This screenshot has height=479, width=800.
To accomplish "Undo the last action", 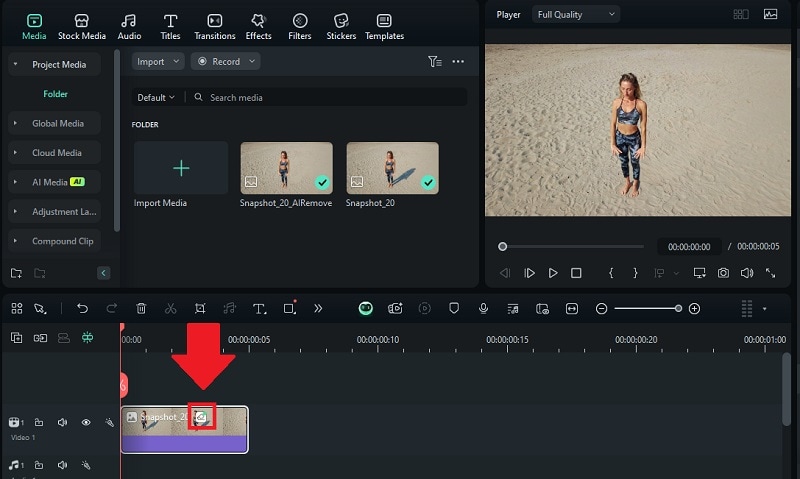I will coord(83,308).
